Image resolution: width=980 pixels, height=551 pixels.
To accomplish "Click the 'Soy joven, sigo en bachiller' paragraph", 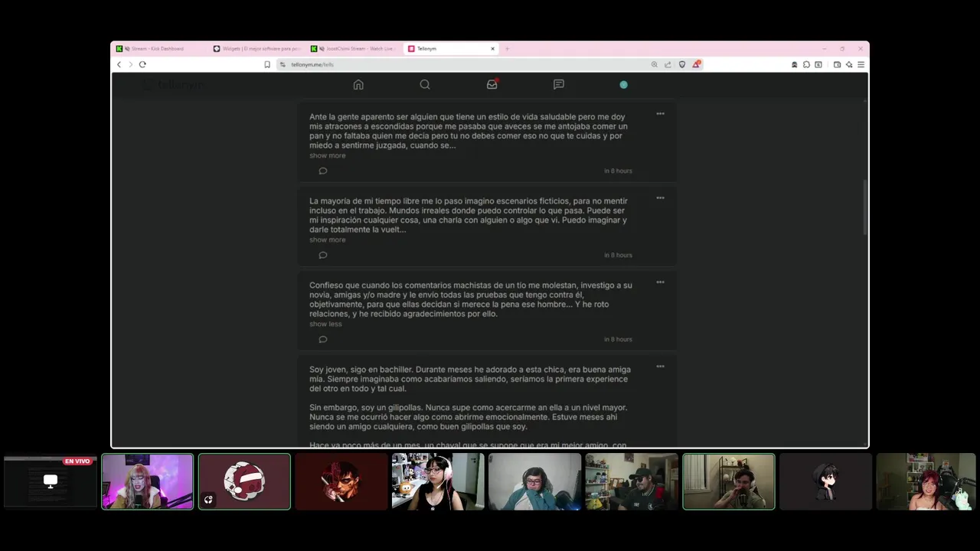I will 469,379.
